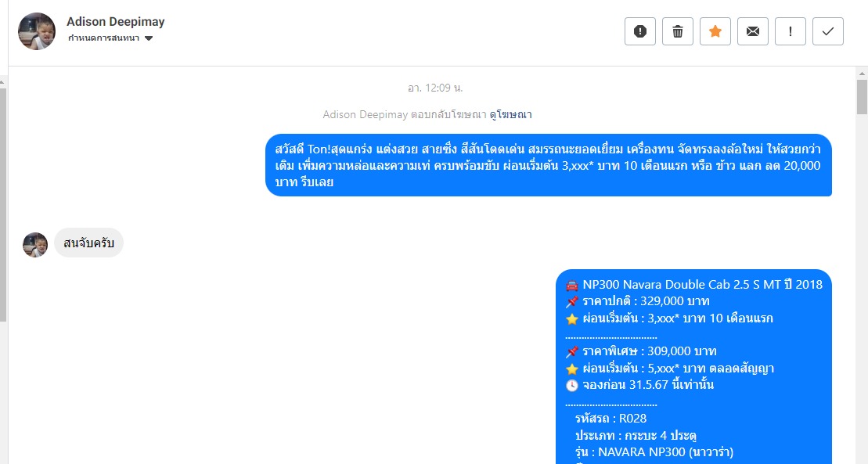Select ผ่อนเริ่มต้น 3,xxx* บาท 10 เดือนแรก line in car details
This screenshot has height=464, width=868.
coord(669,318)
